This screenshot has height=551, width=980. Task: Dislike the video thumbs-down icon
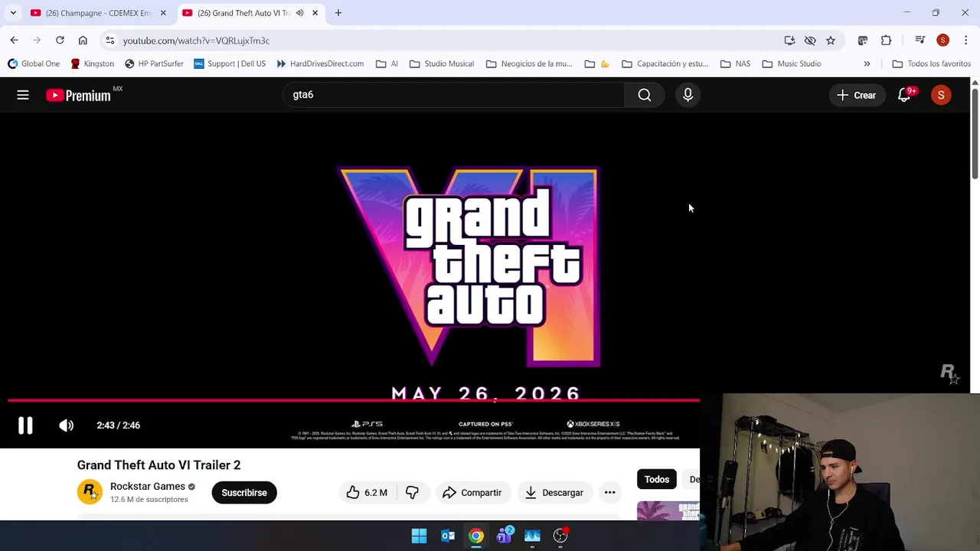coord(412,493)
